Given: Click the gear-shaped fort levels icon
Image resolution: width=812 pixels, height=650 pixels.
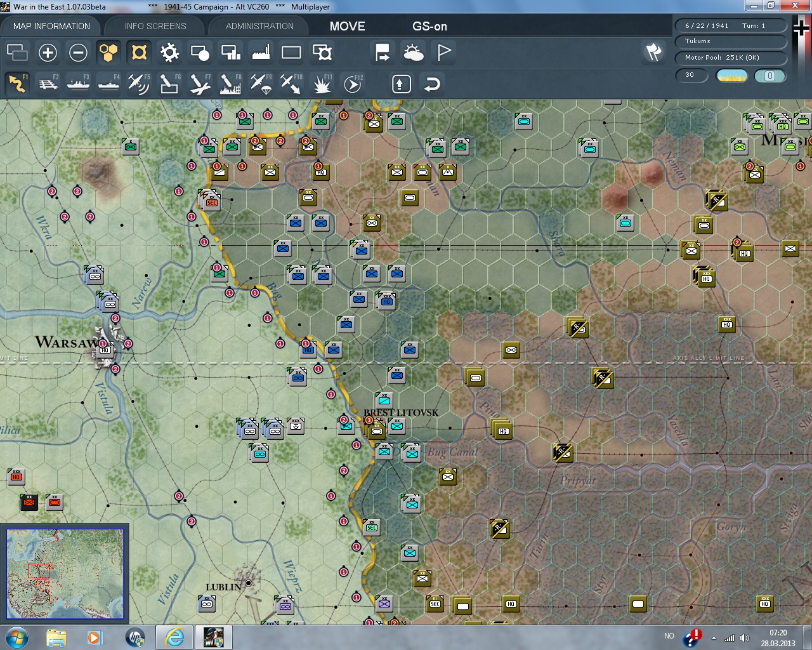Looking at the screenshot, I should pyautogui.click(x=169, y=52).
